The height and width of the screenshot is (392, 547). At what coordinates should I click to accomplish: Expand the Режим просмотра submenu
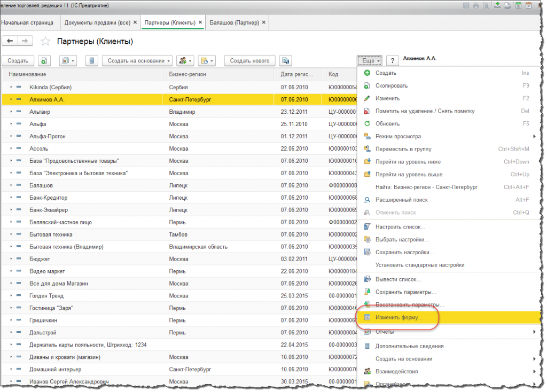[x=449, y=136]
